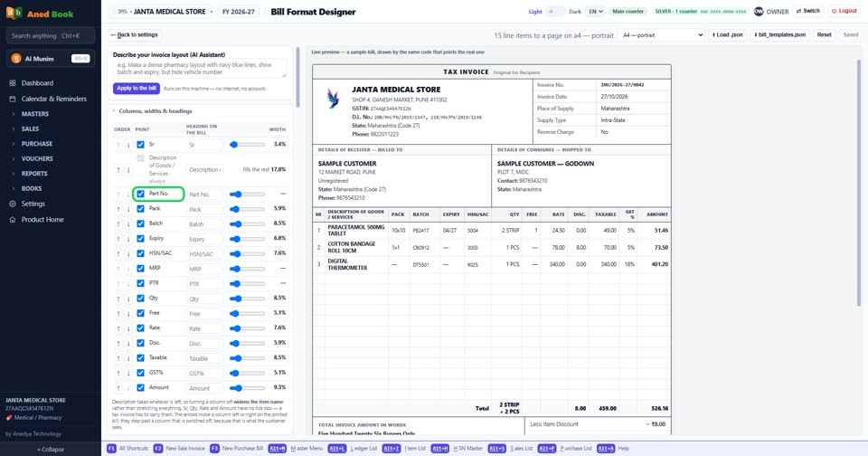Open the A4 — portrait page size dropdown

click(x=662, y=35)
